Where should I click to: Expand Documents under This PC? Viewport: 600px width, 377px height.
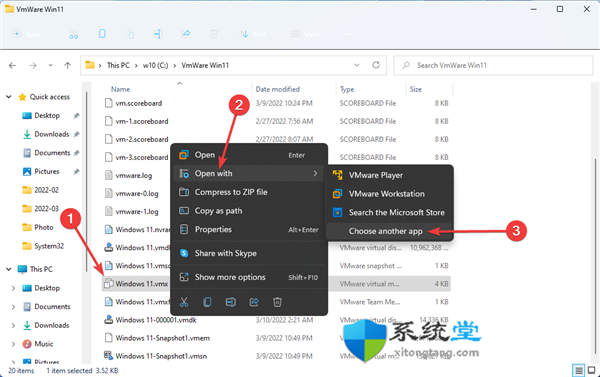pyautogui.click(x=13, y=307)
